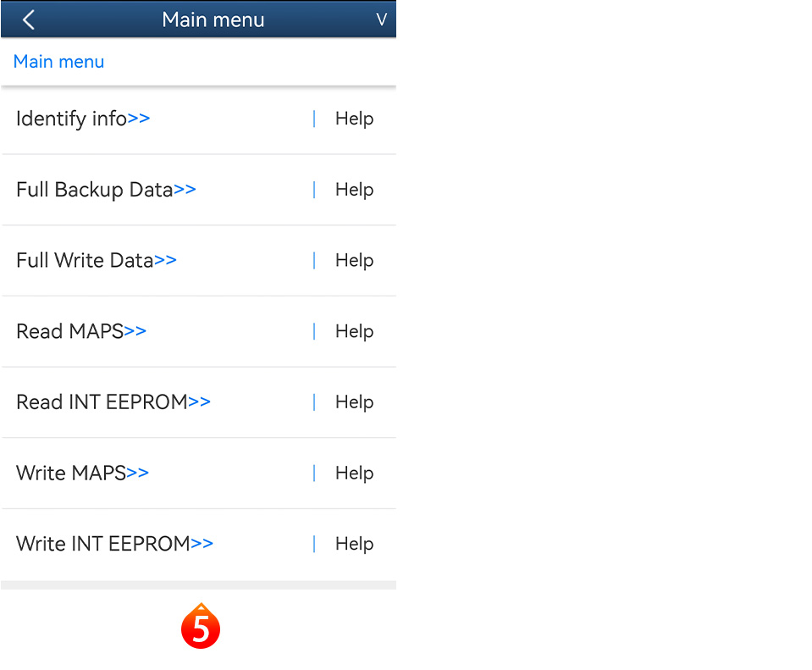The height and width of the screenshot is (670, 812).
Task: Select Read INT EEPROM item
Action: coord(102,402)
